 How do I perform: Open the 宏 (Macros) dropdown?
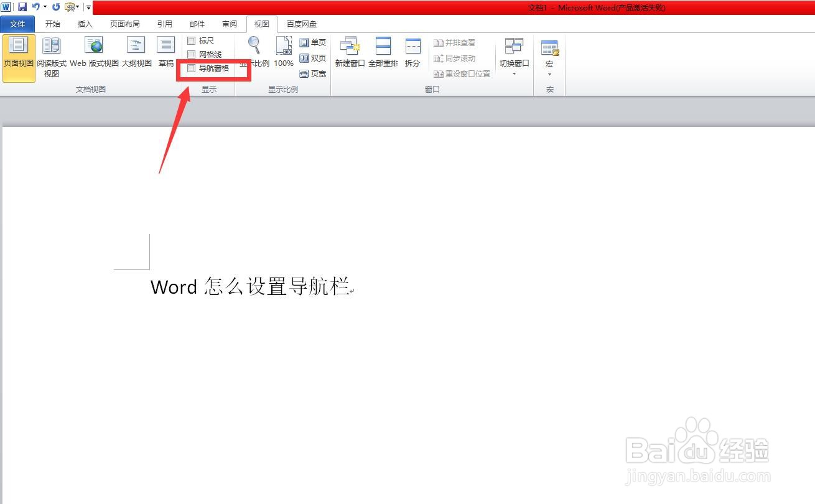549,57
